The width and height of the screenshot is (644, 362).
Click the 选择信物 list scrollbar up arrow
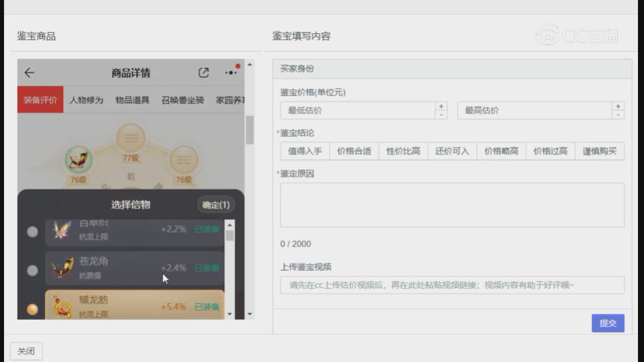click(229, 225)
